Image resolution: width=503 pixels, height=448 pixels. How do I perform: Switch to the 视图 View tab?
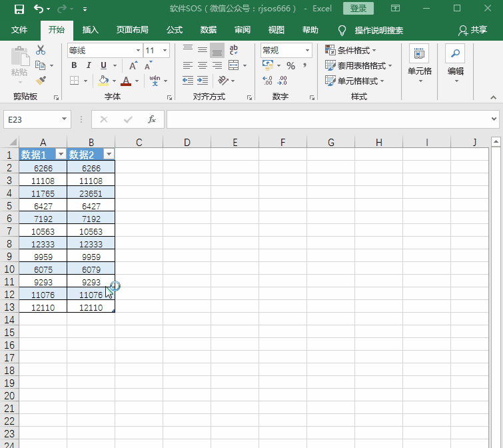pyautogui.click(x=276, y=30)
